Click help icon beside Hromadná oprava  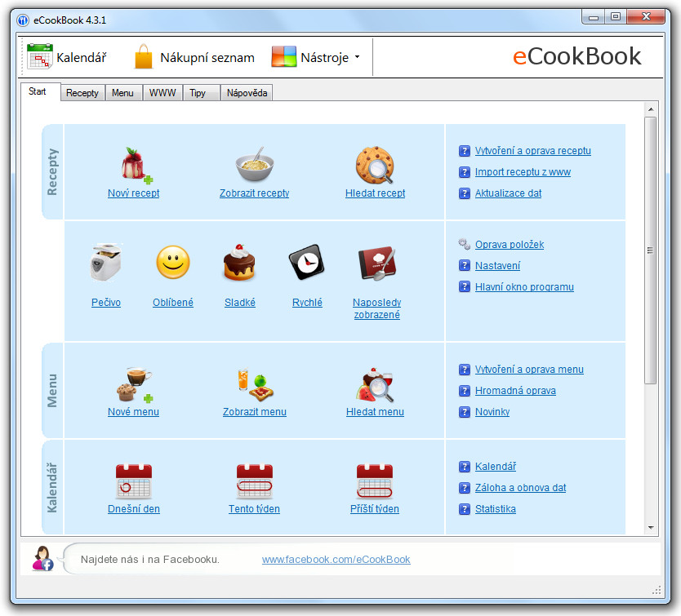pos(465,391)
